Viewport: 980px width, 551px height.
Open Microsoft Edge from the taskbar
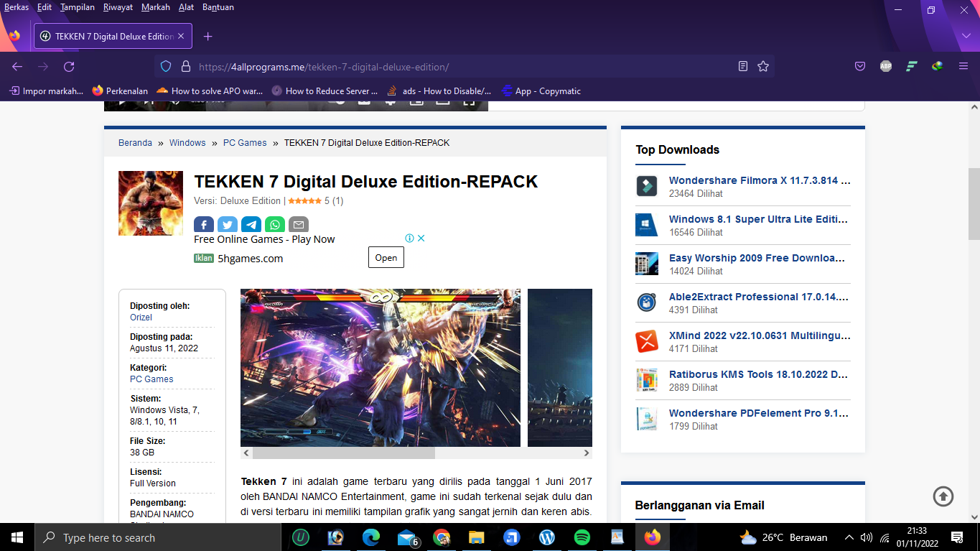[x=371, y=537]
